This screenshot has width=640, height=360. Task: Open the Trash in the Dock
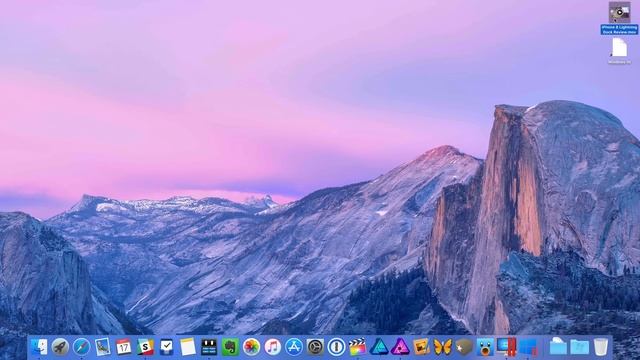click(601, 347)
